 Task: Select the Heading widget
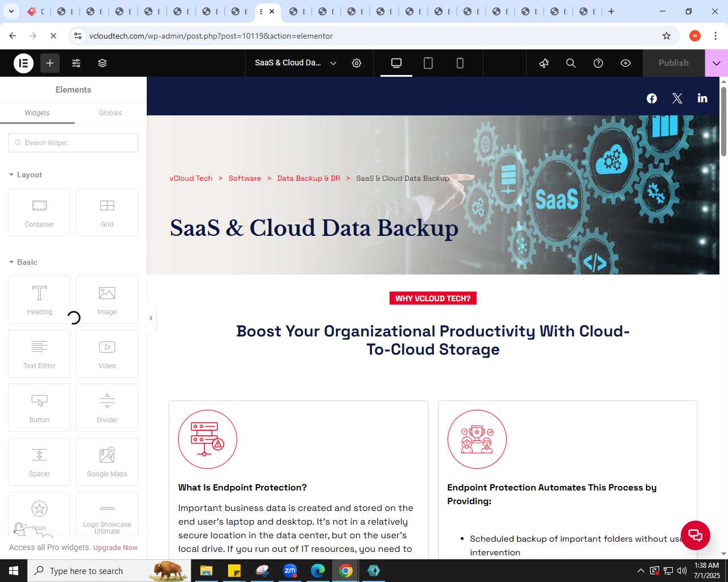coord(39,300)
